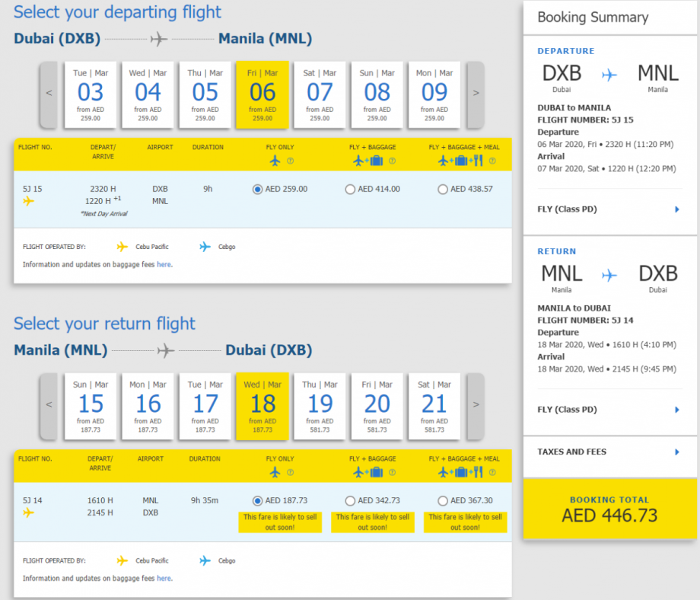Select Sat Mar 07 departing date tab
The image size is (700, 600).
320,94
